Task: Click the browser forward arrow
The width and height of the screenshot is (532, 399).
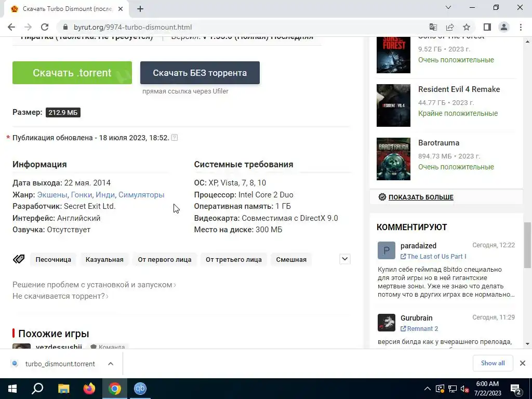Action: 28,27
